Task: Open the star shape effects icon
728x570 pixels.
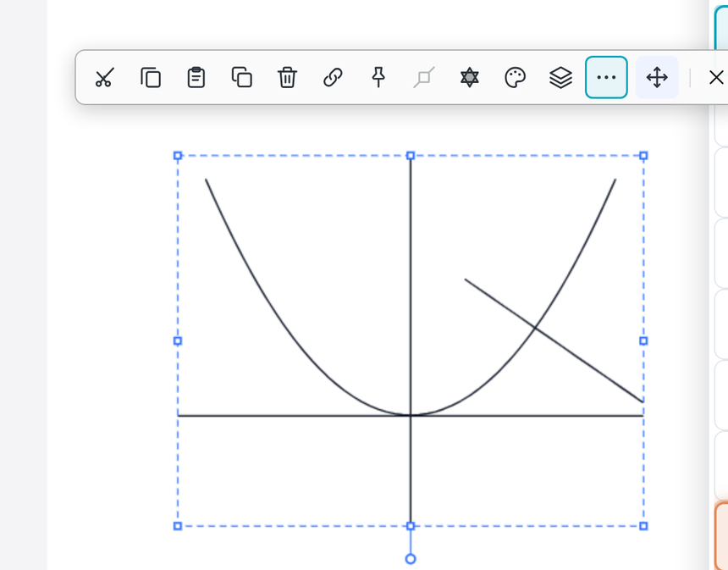Action: pos(470,78)
